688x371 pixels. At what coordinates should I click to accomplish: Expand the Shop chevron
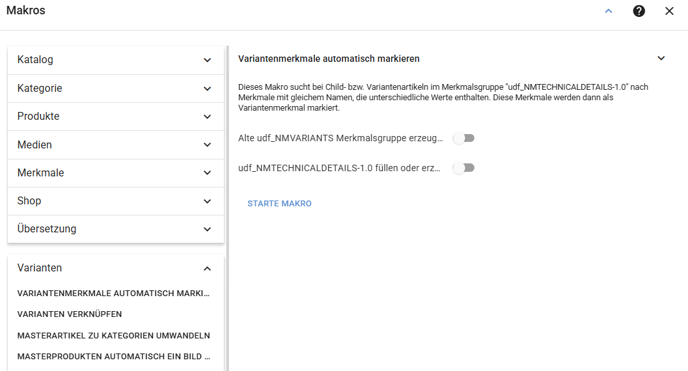207,201
